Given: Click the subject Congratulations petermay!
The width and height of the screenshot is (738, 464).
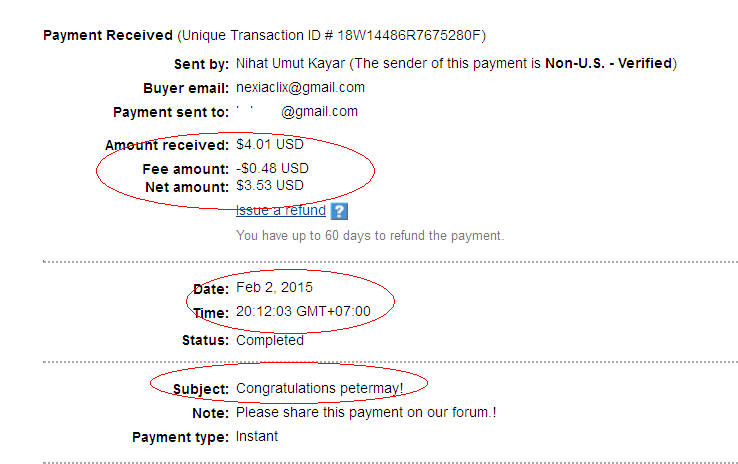Looking at the screenshot, I should (319, 387).
